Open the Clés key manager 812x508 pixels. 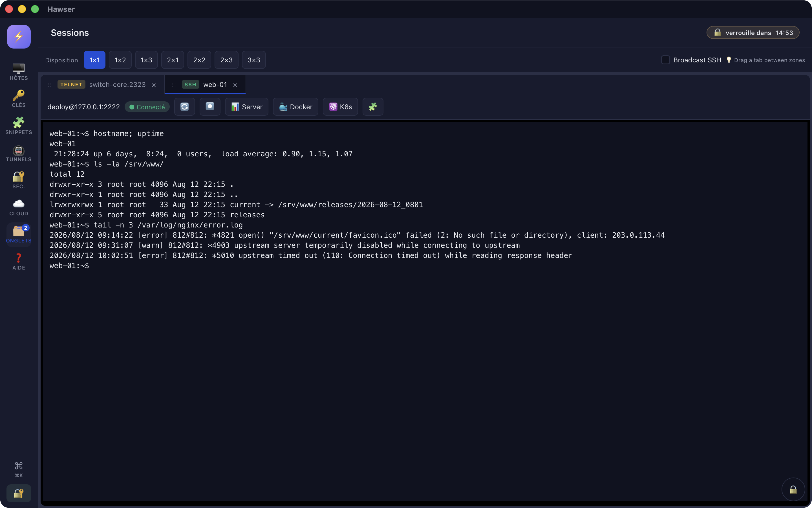click(19, 99)
